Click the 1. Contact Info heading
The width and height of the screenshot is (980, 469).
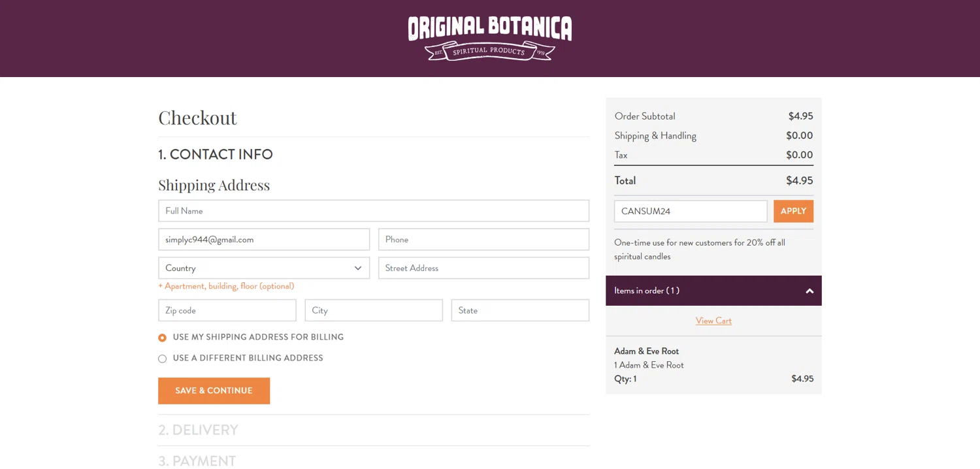coord(216,154)
